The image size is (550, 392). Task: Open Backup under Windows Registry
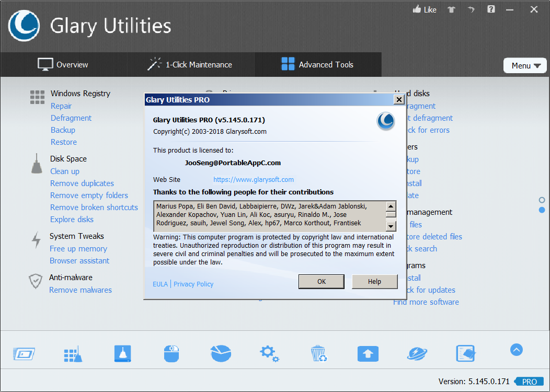(63, 130)
